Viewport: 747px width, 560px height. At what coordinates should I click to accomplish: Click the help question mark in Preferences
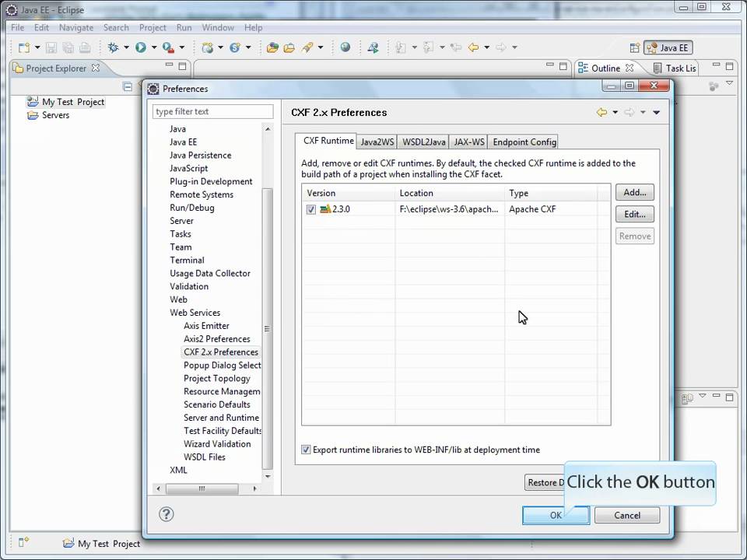tap(167, 514)
